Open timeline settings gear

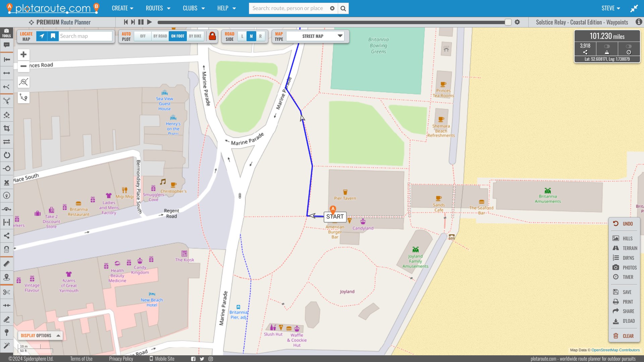click(517, 22)
